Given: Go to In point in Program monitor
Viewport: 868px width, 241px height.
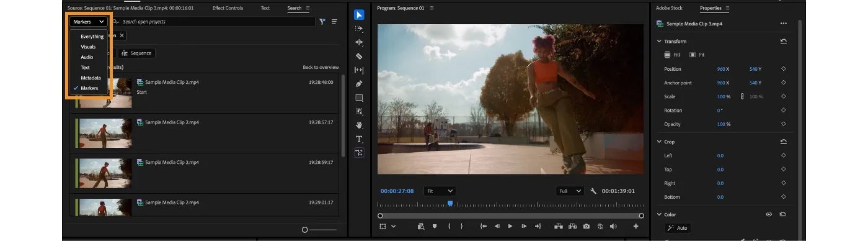Looking at the screenshot, I should [483, 226].
